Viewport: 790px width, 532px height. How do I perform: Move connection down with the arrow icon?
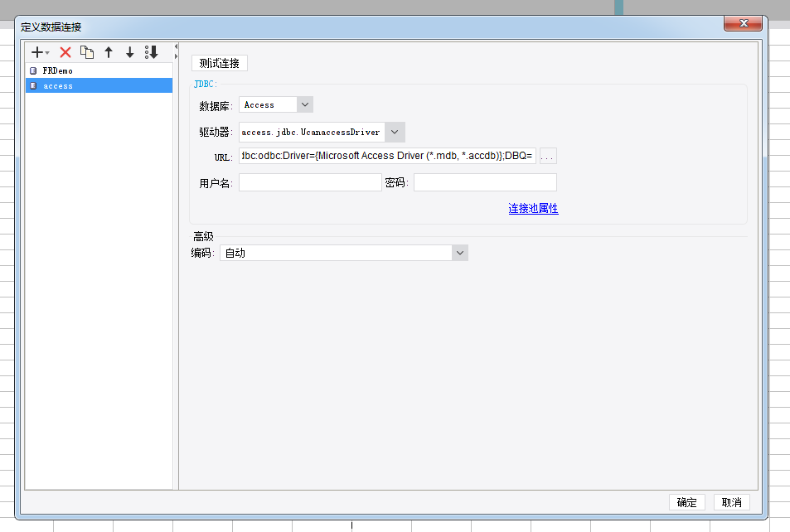130,52
